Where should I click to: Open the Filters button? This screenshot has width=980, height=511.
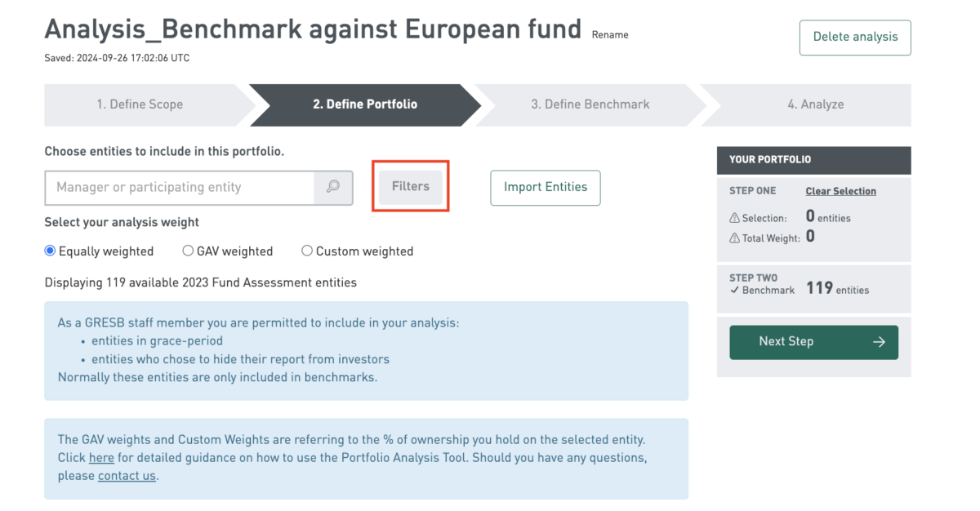[411, 187]
